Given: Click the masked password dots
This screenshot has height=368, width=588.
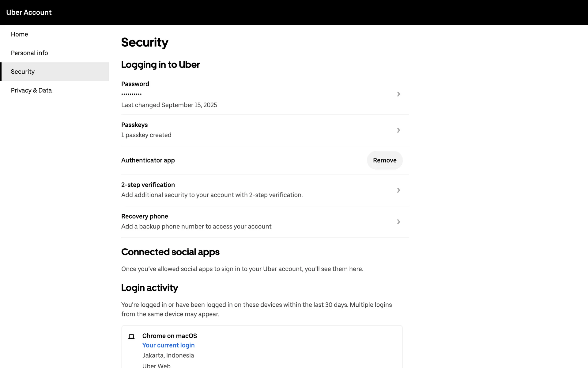Looking at the screenshot, I should [x=131, y=94].
